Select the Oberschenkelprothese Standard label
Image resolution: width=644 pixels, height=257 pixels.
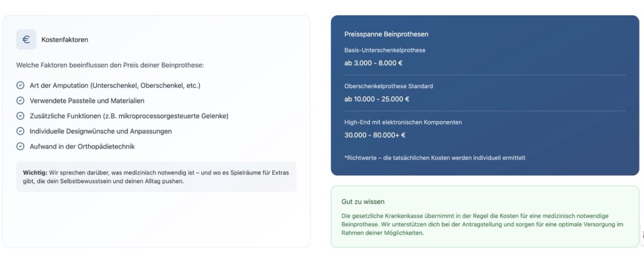389,86
